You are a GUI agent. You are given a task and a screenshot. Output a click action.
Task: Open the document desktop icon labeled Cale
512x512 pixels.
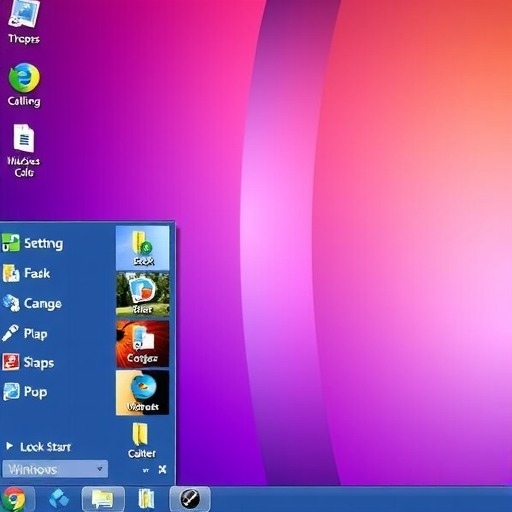point(24,150)
